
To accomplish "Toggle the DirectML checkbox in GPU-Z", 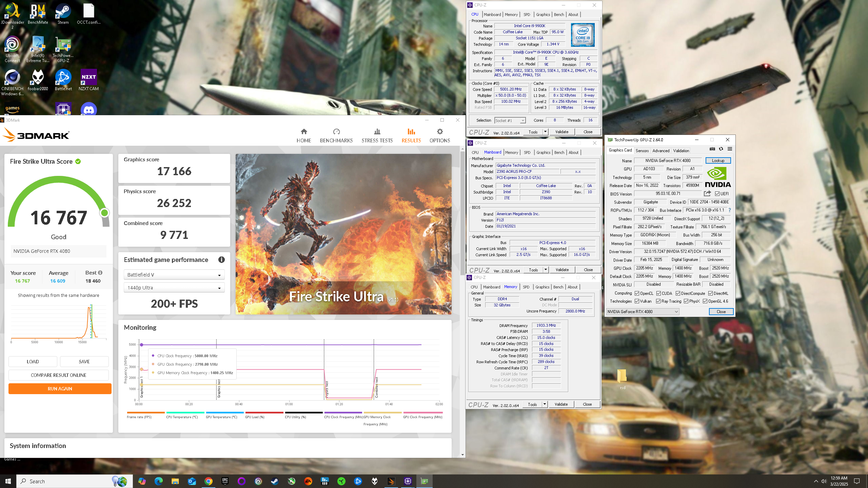I will (711, 293).
